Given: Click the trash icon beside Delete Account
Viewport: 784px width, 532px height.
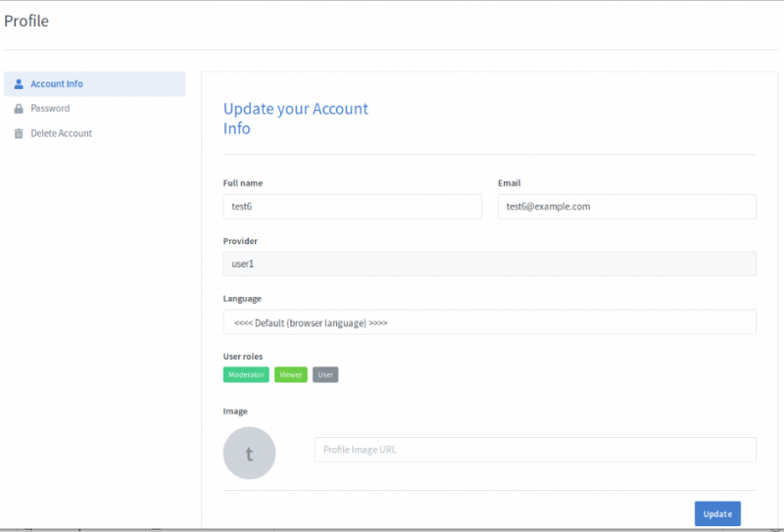Looking at the screenshot, I should tap(19, 133).
